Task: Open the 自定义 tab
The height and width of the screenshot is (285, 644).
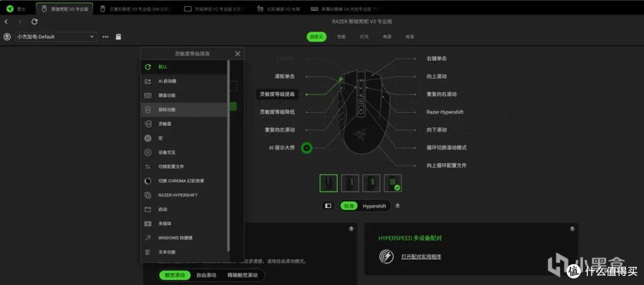Action: point(316,36)
